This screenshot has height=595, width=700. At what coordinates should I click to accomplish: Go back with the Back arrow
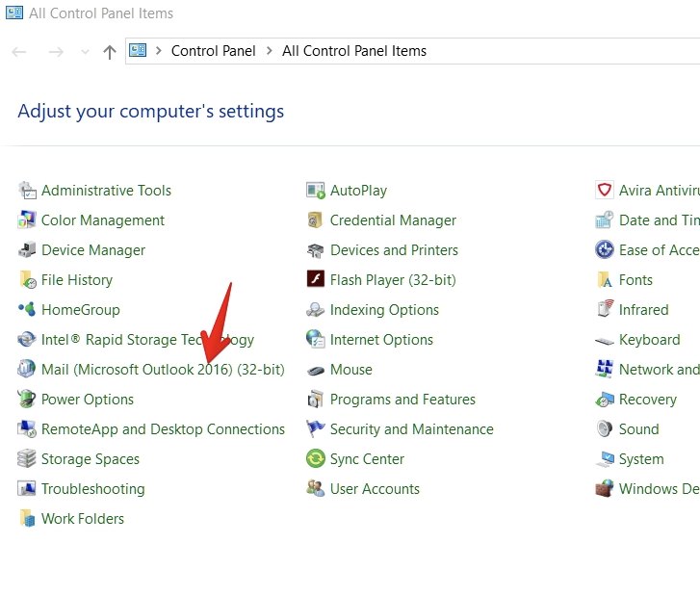pyautogui.click(x=19, y=52)
